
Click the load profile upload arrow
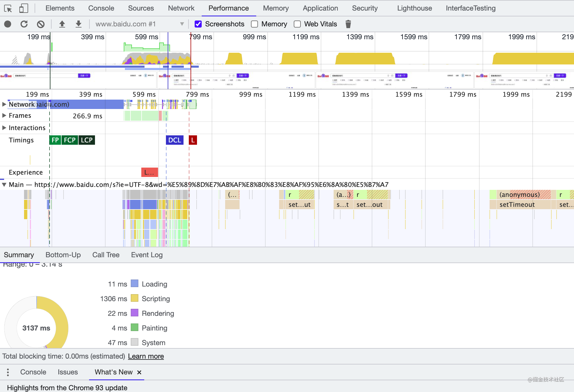pyautogui.click(x=62, y=24)
